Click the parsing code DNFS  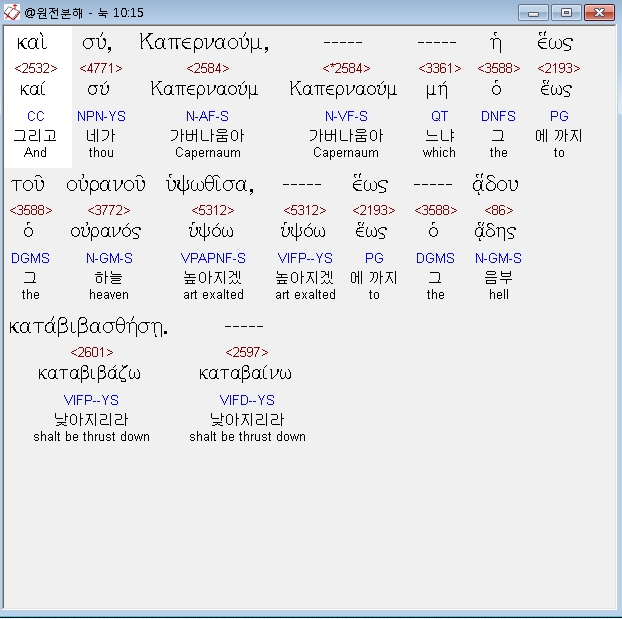pyautogui.click(x=498, y=116)
